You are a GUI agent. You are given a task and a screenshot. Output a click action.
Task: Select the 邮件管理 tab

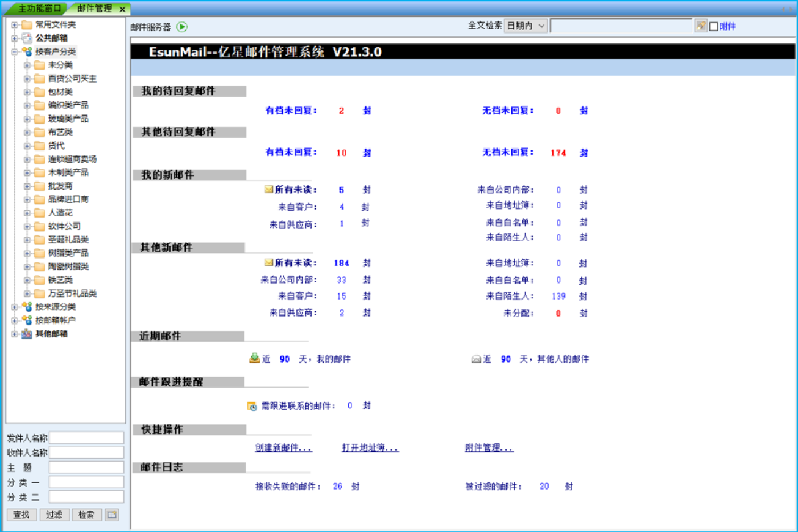coord(94,8)
